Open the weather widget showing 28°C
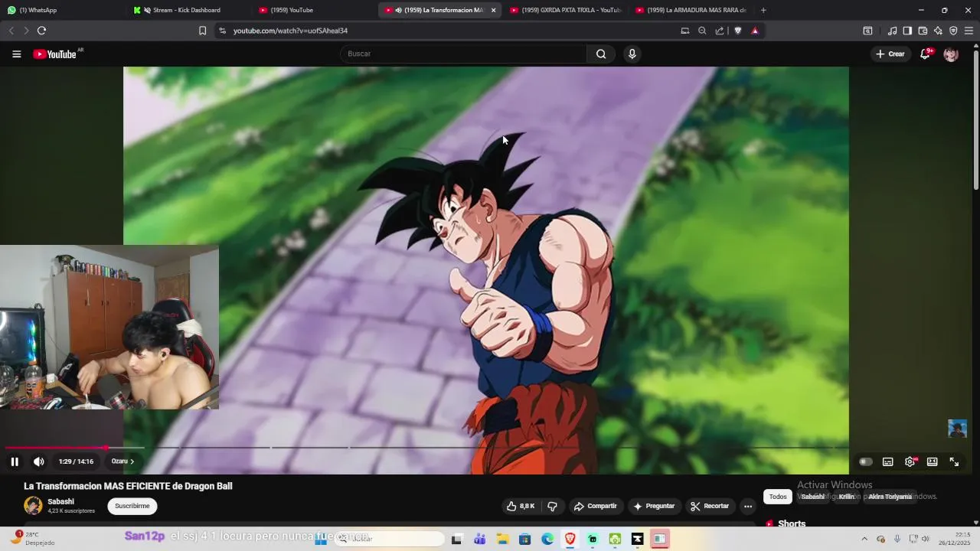This screenshot has width=980, height=551. [34, 538]
